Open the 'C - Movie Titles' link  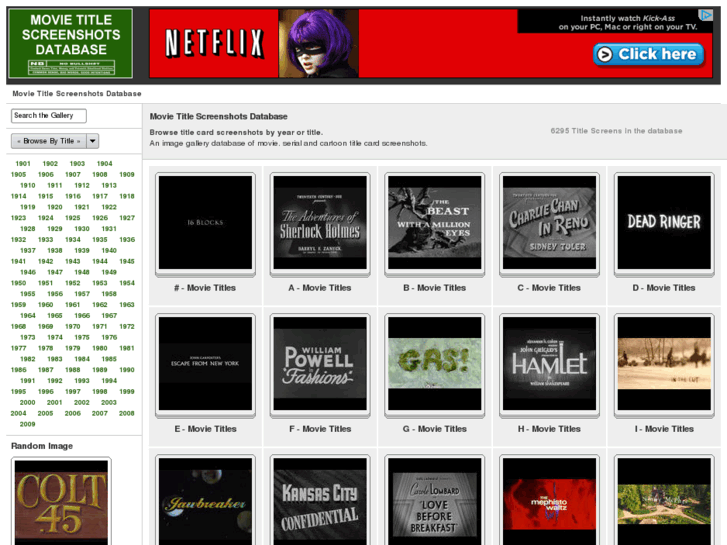coord(549,288)
